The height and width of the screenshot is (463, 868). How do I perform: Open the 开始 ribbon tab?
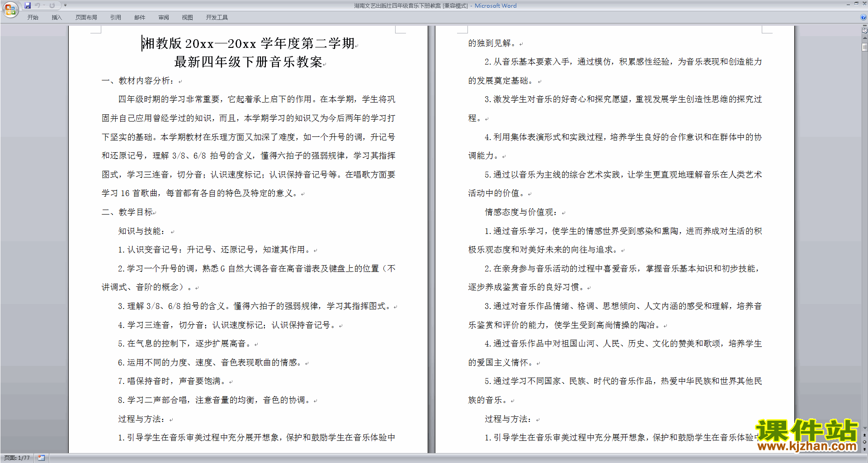point(33,18)
